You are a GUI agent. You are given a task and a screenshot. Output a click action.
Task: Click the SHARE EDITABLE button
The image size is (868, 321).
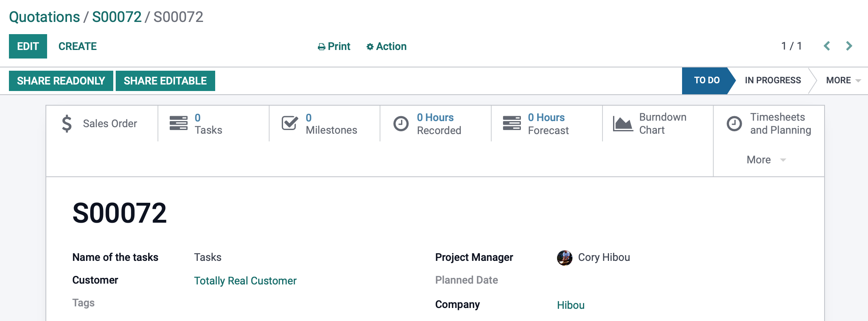click(x=165, y=81)
